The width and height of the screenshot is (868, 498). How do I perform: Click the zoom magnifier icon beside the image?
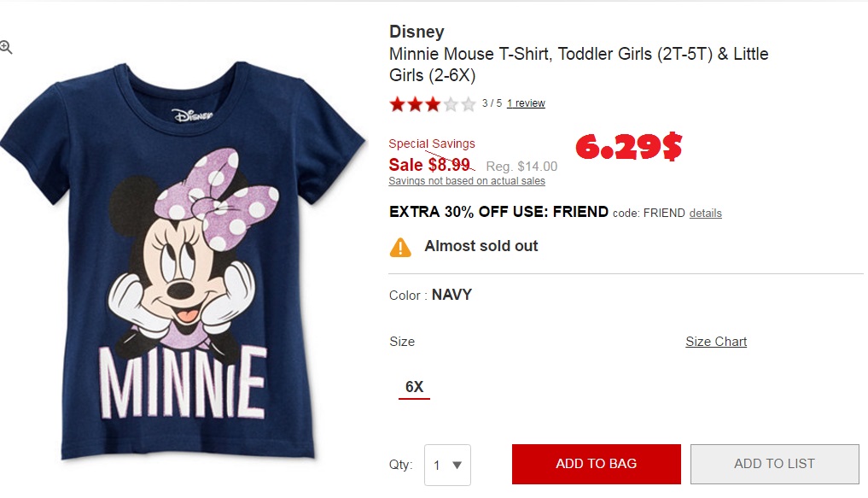click(6, 48)
